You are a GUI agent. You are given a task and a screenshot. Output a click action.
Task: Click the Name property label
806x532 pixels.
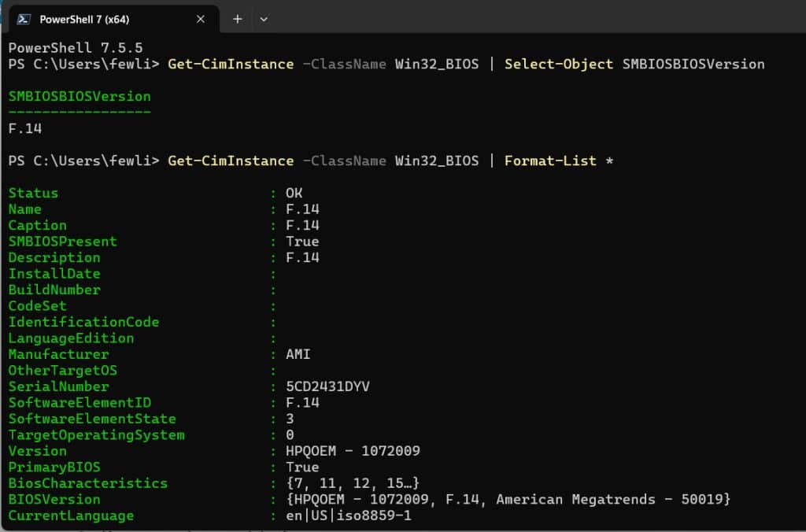point(25,209)
